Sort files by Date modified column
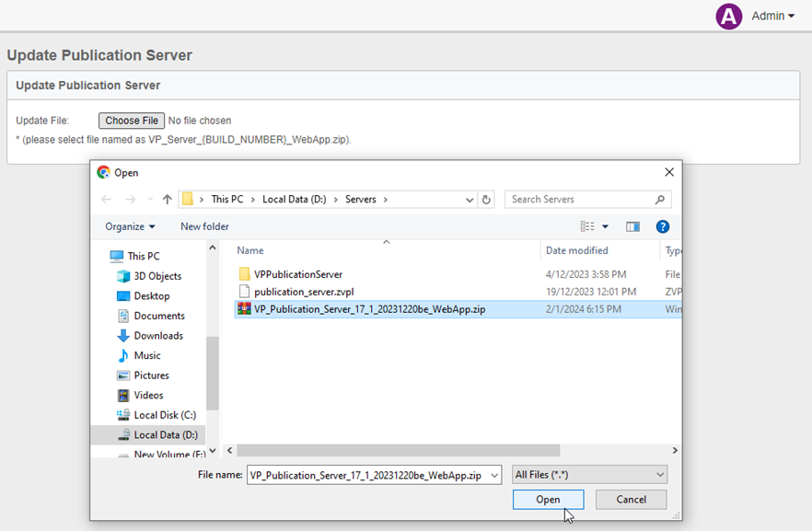The image size is (812, 531). point(577,250)
